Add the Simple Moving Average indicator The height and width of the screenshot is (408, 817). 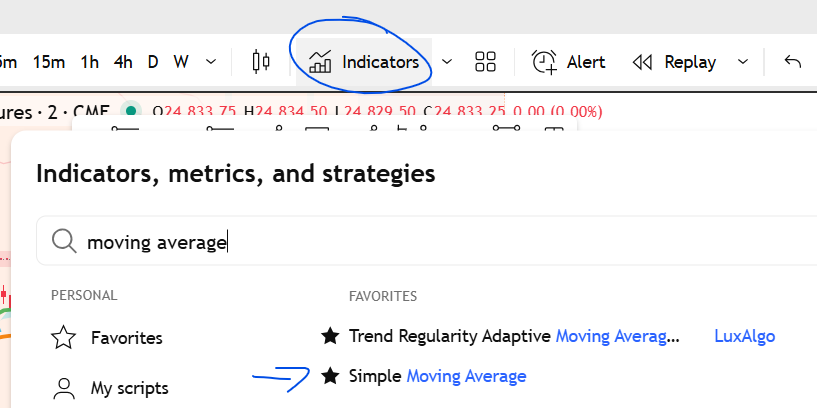pyautogui.click(x=437, y=376)
